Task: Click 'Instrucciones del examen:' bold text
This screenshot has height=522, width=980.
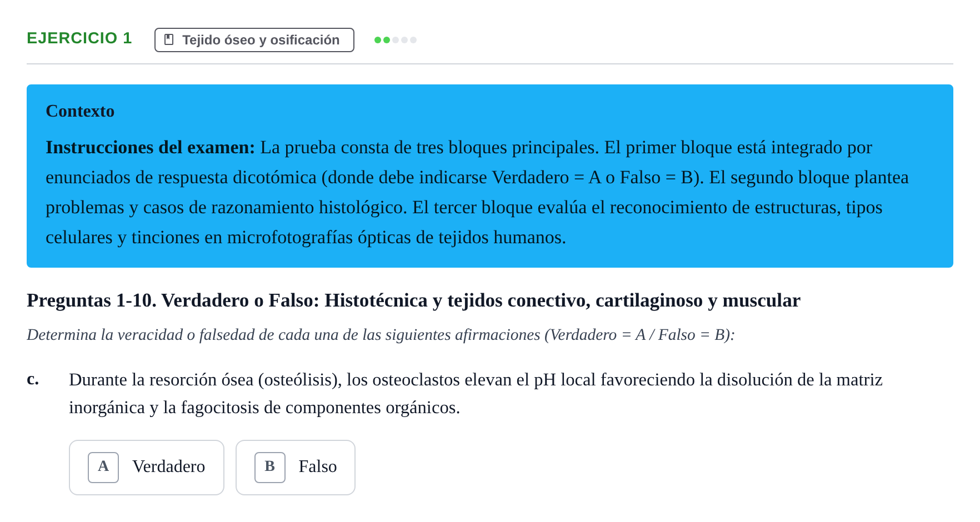Action: [x=150, y=147]
